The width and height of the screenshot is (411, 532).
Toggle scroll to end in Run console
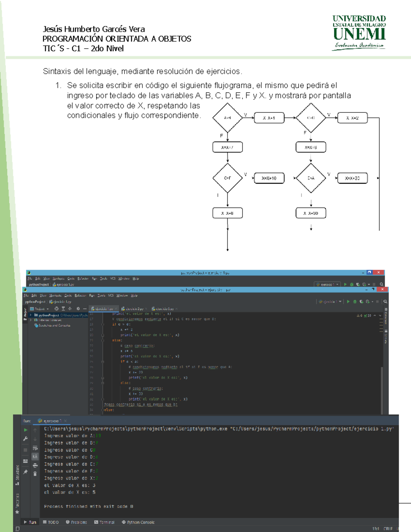(35, 456)
